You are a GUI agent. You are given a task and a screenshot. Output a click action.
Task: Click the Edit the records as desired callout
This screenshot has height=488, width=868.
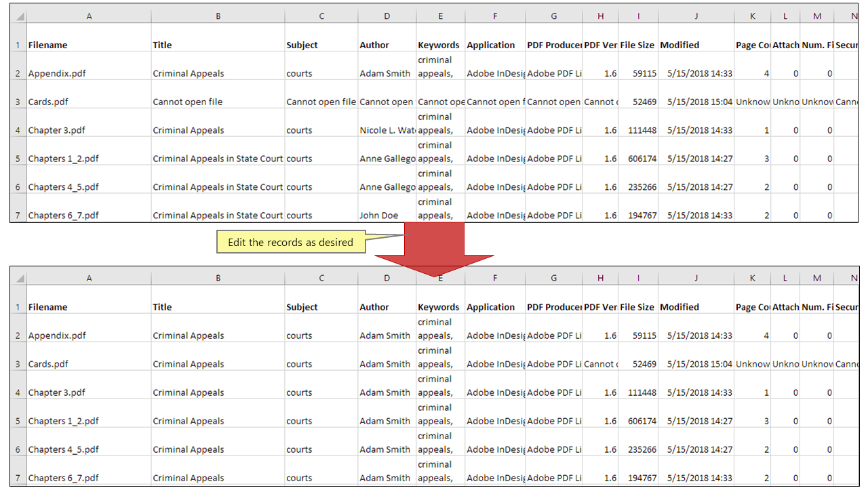coord(290,242)
